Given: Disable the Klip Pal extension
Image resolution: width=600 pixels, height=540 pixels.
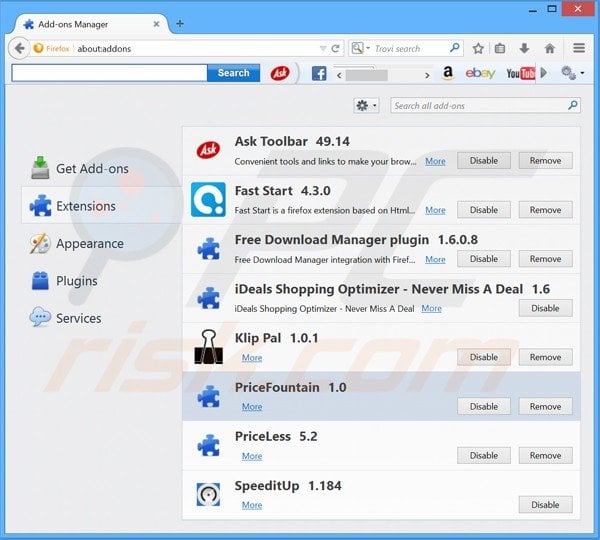Looking at the screenshot, I should click(x=484, y=357).
